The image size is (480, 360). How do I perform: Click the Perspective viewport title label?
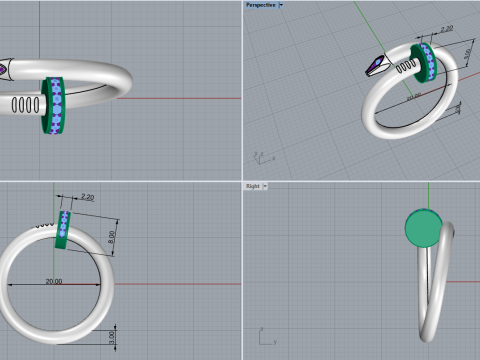261,5
